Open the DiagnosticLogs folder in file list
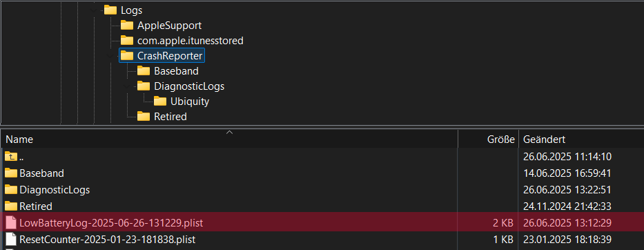This screenshot has height=250, width=644. (55, 189)
